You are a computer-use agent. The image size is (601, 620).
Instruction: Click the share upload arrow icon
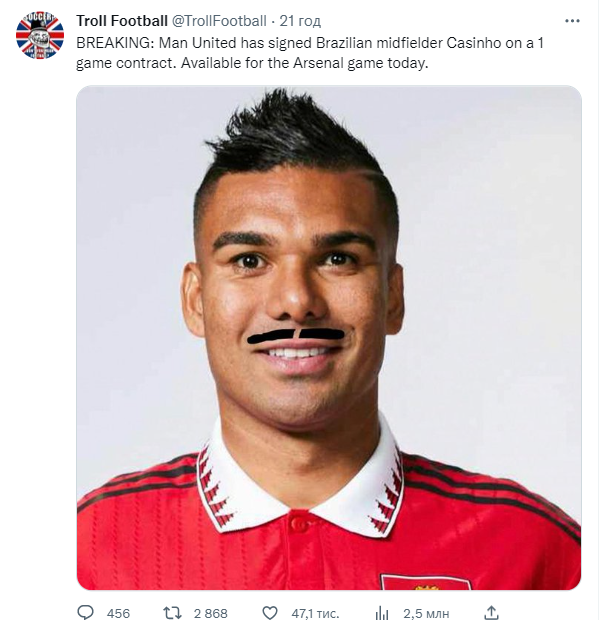click(491, 612)
